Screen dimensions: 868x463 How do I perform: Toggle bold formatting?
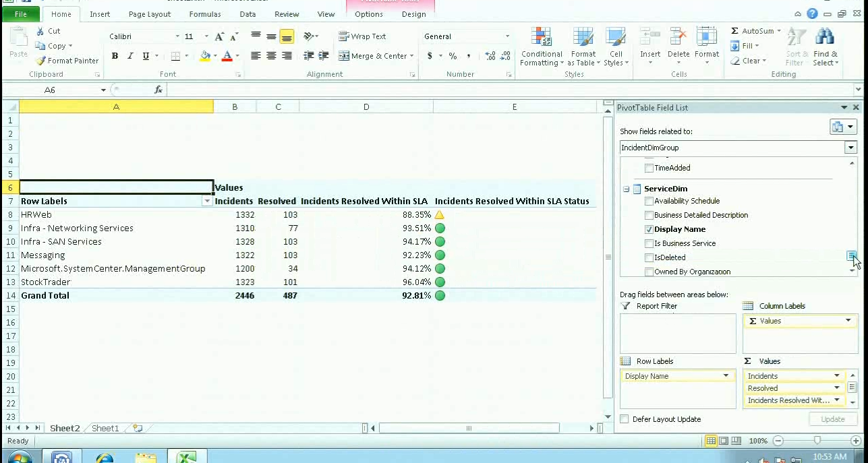(x=115, y=56)
